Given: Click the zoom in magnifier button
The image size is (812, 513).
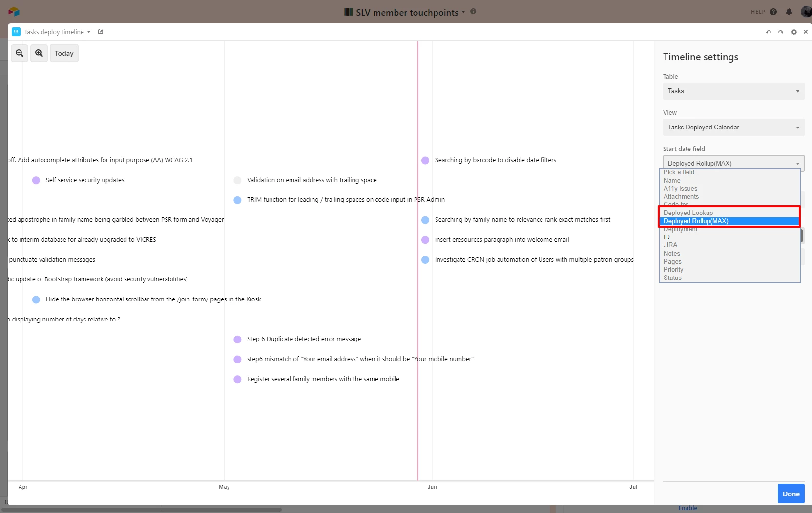Looking at the screenshot, I should pos(39,53).
